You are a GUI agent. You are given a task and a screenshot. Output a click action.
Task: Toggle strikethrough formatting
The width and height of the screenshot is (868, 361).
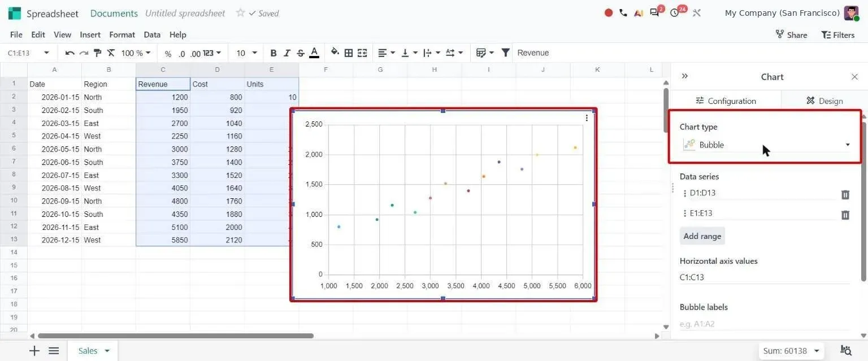(301, 53)
